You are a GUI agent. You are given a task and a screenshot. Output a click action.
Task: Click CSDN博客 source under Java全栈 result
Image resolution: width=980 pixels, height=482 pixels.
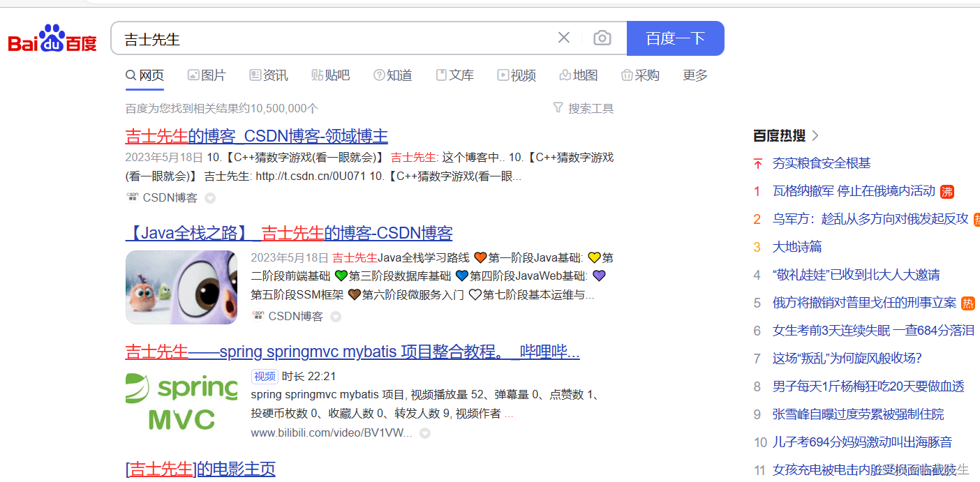click(296, 316)
